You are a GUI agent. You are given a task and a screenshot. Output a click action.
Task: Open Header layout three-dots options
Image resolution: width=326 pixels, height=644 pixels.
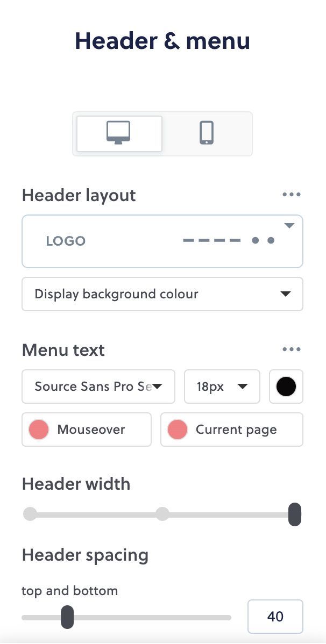[292, 195]
